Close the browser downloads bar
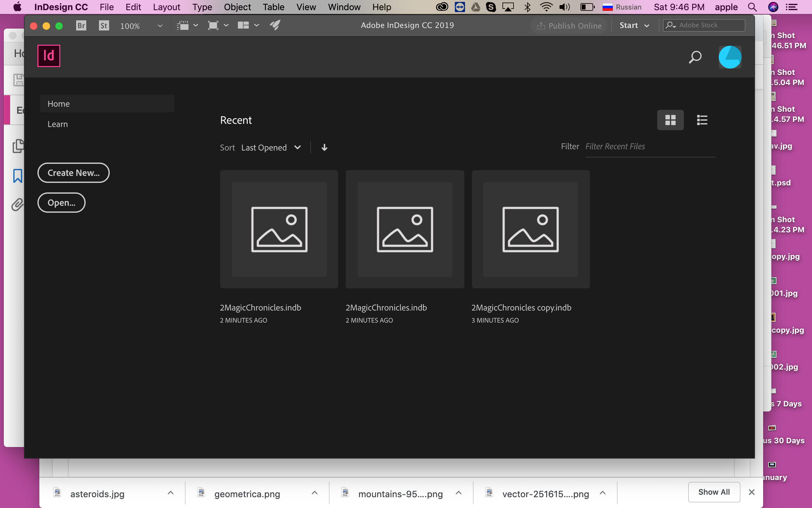 point(752,492)
